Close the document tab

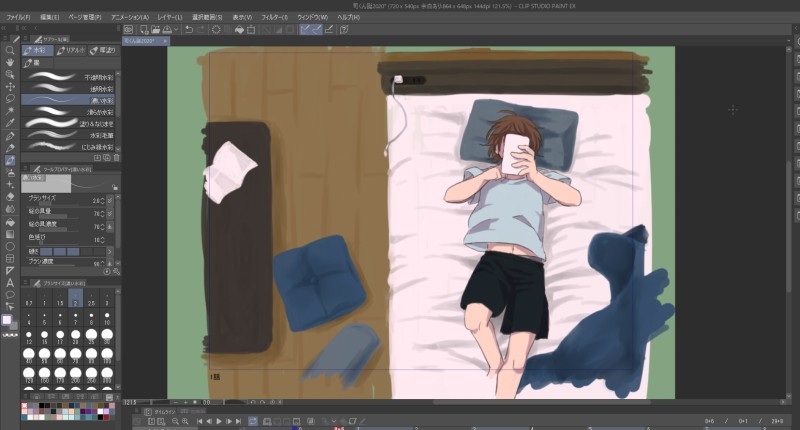point(165,40)
